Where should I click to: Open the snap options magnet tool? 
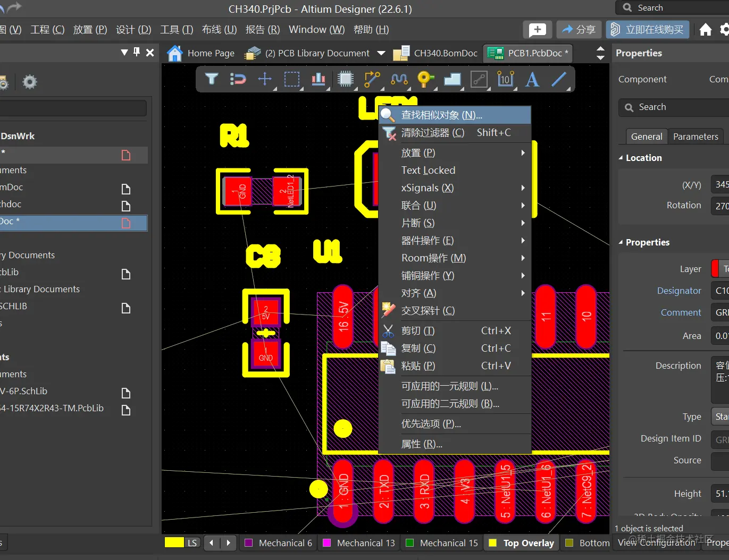click(238, 79)
